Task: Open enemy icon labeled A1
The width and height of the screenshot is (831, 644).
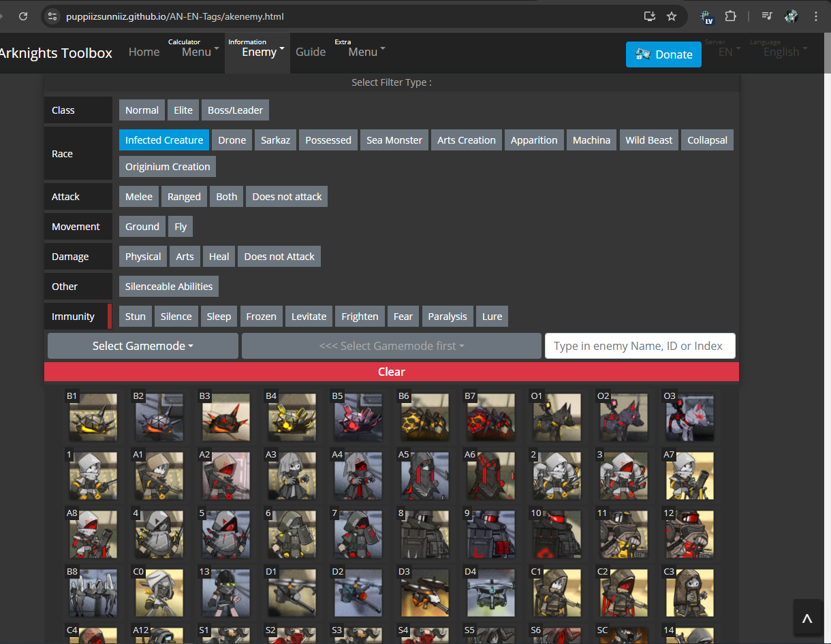Action: (159, 476)
